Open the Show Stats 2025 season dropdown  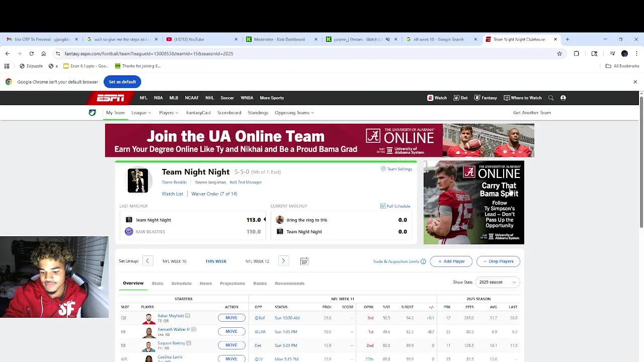point(498,283)
